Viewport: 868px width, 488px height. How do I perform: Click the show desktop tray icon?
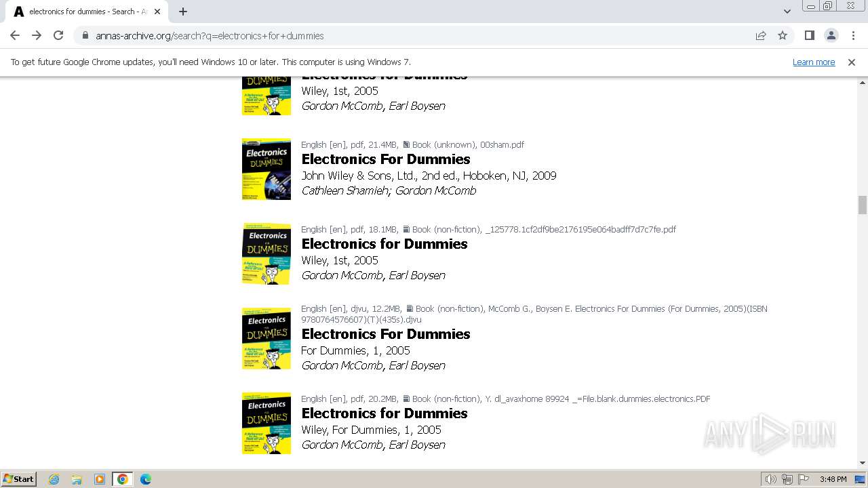pyautogui.click(x=861, y=479)
